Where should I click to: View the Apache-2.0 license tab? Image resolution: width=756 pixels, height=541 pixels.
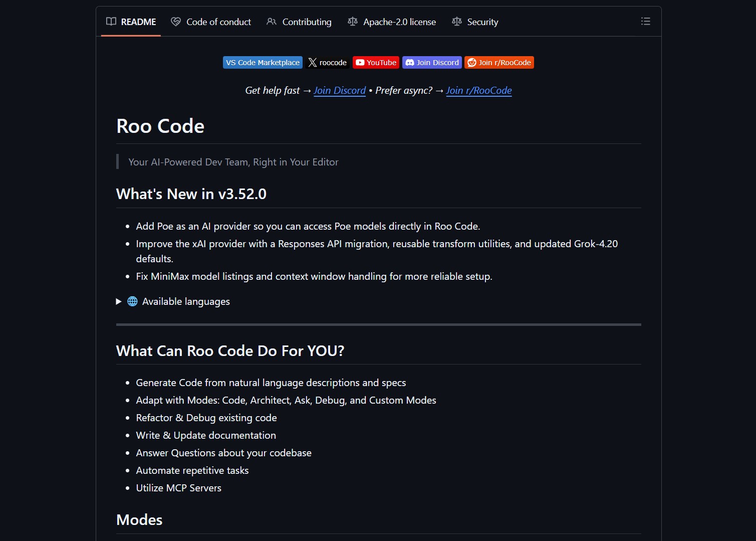(x=399, y=22)
